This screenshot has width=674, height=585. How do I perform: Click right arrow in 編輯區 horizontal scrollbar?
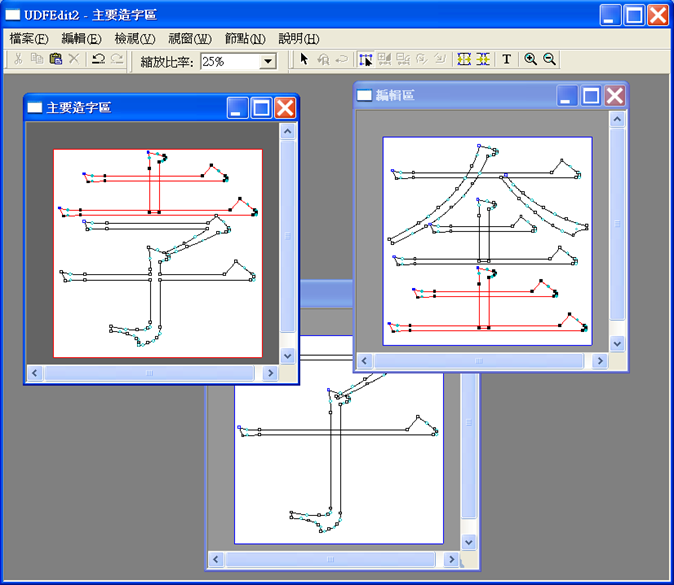point(600,361)
